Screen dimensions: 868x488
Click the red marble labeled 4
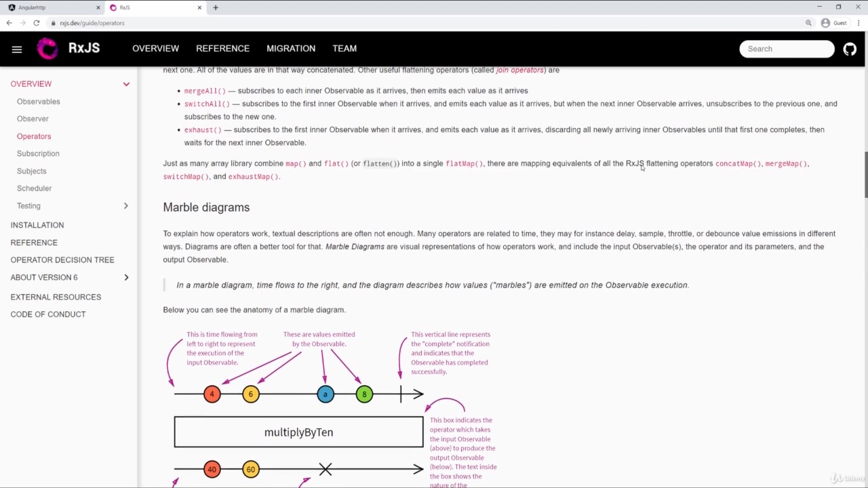(212, 394)
